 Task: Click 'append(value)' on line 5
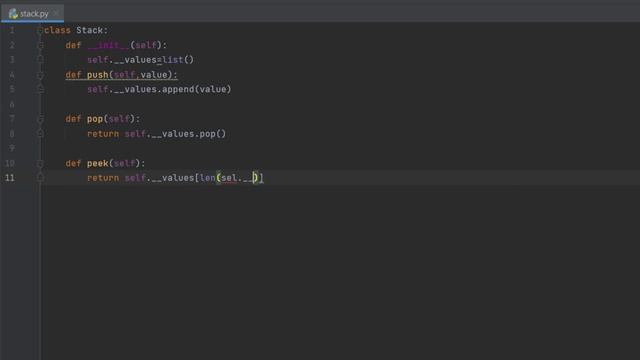point(197,89)
